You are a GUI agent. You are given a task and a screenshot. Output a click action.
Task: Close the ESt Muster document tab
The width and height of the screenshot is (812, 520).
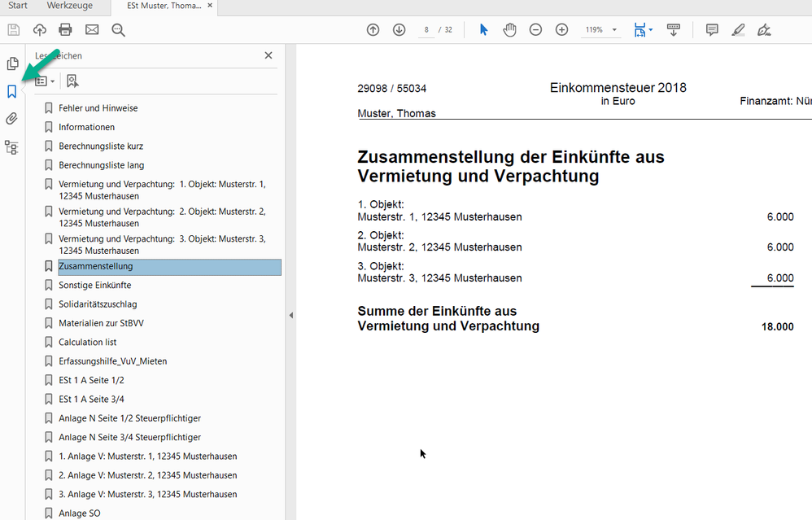click(x=210, y=6)
